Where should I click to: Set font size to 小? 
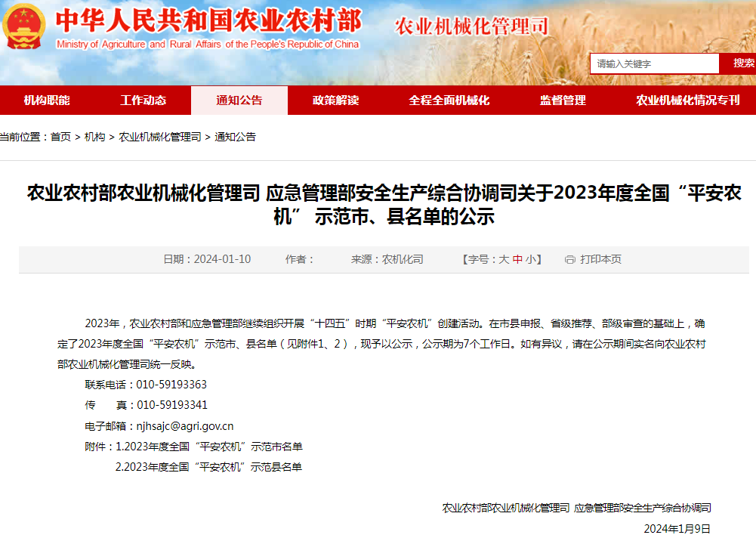pos(530,260)
